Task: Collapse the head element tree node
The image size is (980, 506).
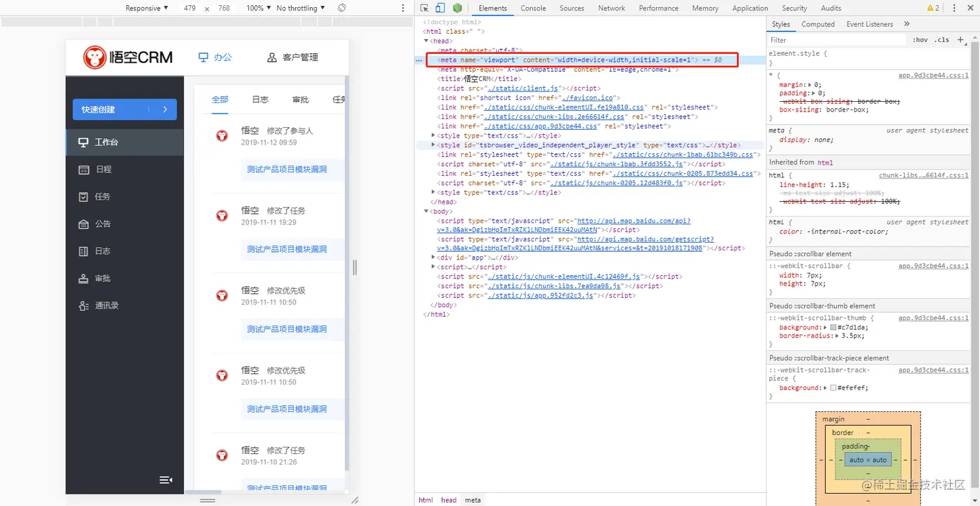Action: (x=426, y=41)
